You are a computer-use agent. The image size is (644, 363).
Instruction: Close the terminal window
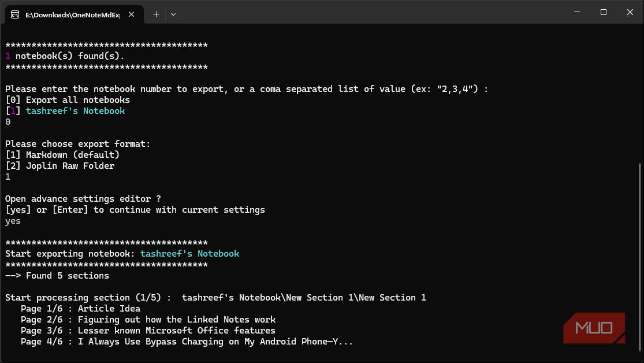[630, 12]
